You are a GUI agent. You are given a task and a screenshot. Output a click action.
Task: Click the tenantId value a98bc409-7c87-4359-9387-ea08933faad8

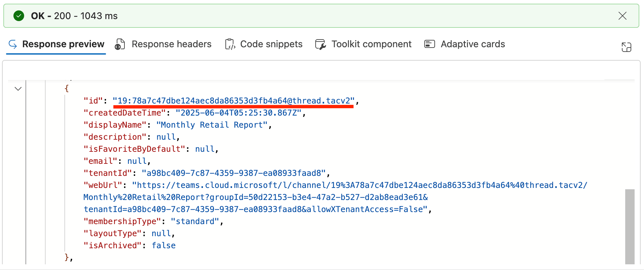tap(234, 173)
